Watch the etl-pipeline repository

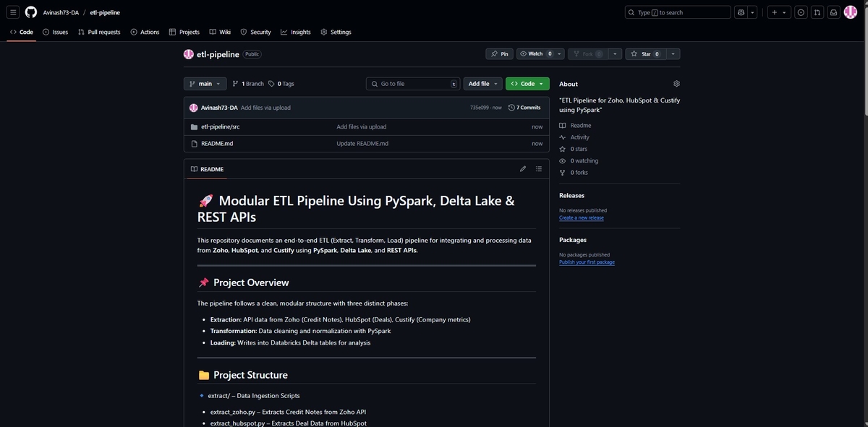pos(533,53)
